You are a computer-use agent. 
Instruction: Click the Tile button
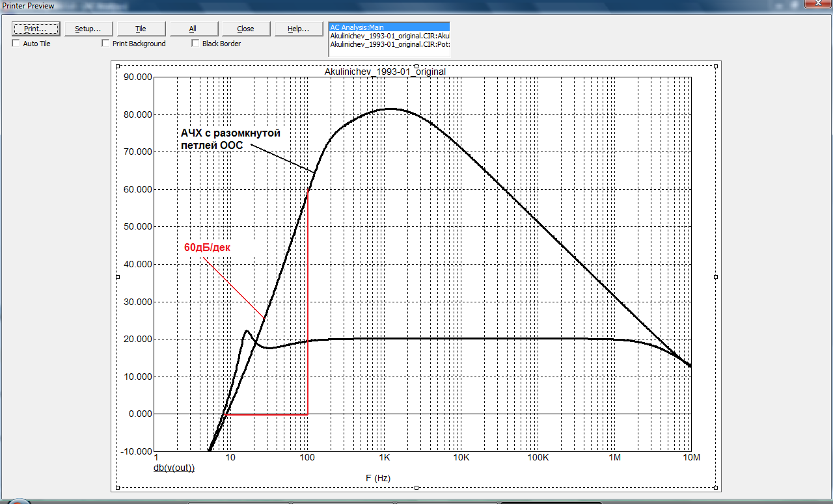click(141, 29)
